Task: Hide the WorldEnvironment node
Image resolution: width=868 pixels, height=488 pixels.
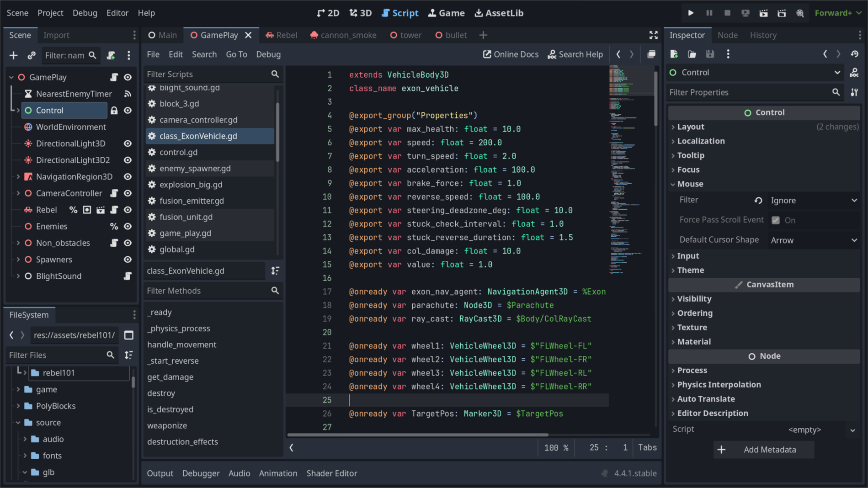Action: (x=128, y=127)
